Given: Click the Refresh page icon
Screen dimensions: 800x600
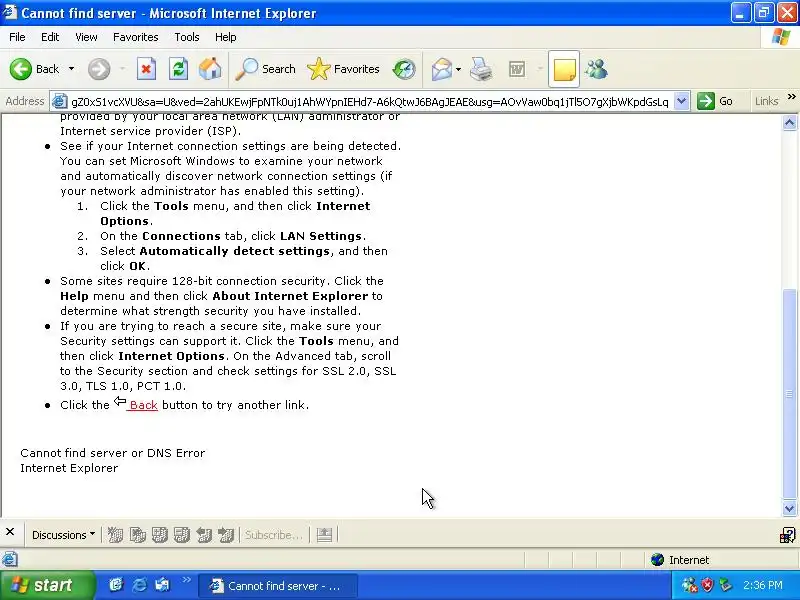Looking at the screenshot, I should [179, 69].
